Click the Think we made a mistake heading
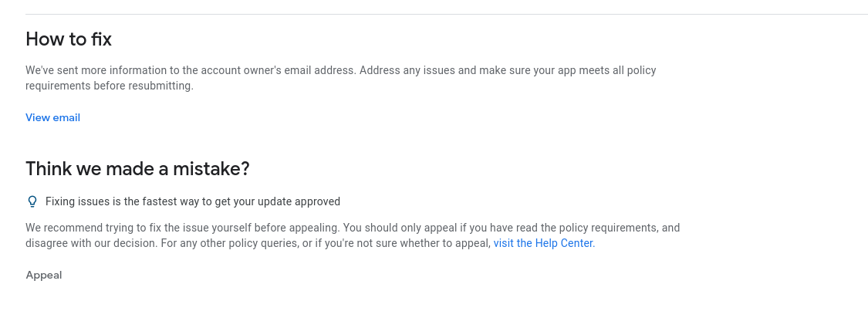This screenshot has width=868, height=328. click(137, 169)
